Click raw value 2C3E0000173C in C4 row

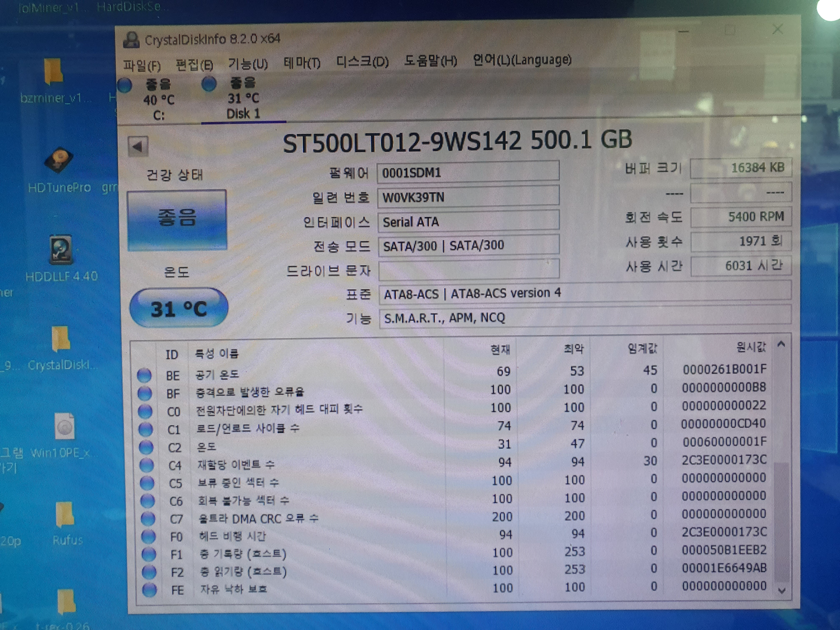coord(724,460)
